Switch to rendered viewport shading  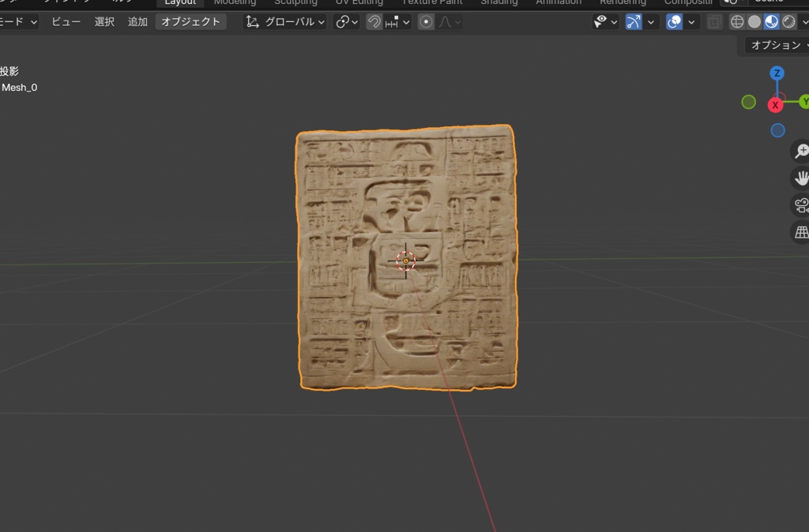[x=788, y=21]
